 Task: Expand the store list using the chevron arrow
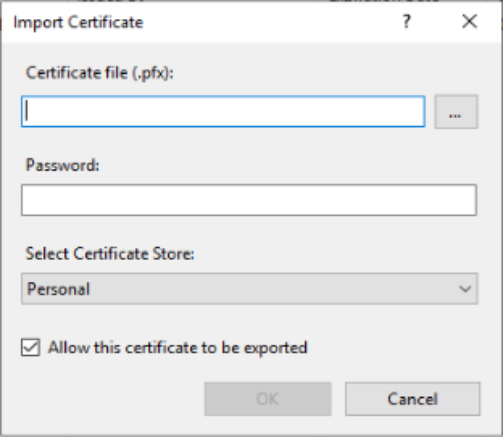tap(465, 289)
